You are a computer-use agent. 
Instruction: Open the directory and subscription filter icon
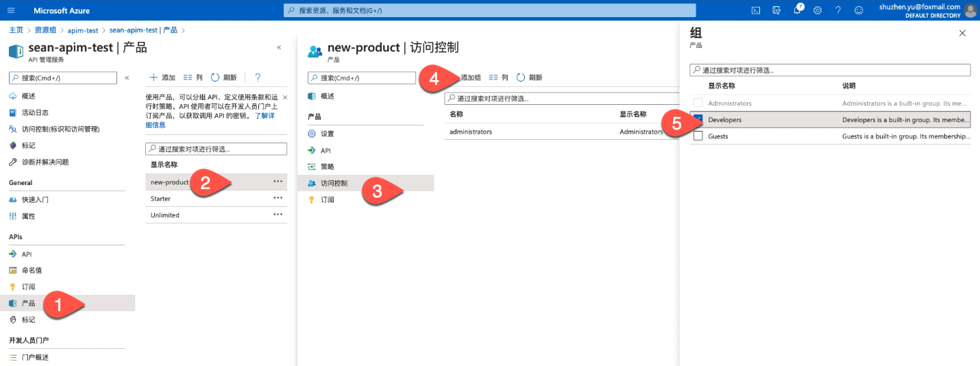[776, 10]
